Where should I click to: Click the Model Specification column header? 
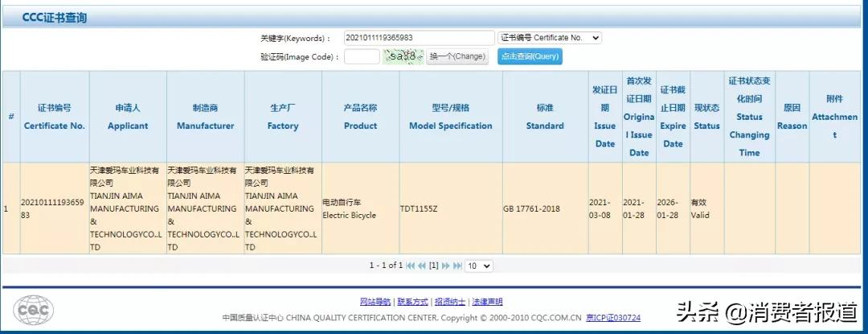tap(451, 117)
